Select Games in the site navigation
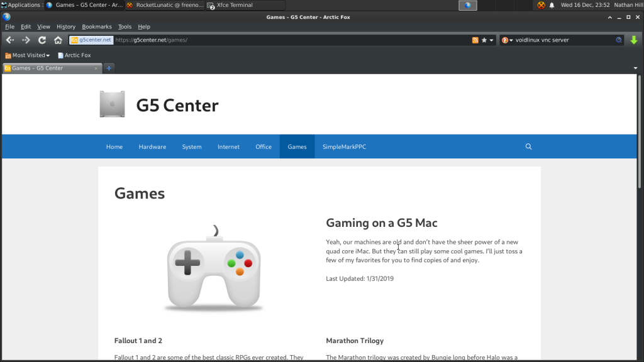This screenshot has height=362, width=644. (297, 146)
